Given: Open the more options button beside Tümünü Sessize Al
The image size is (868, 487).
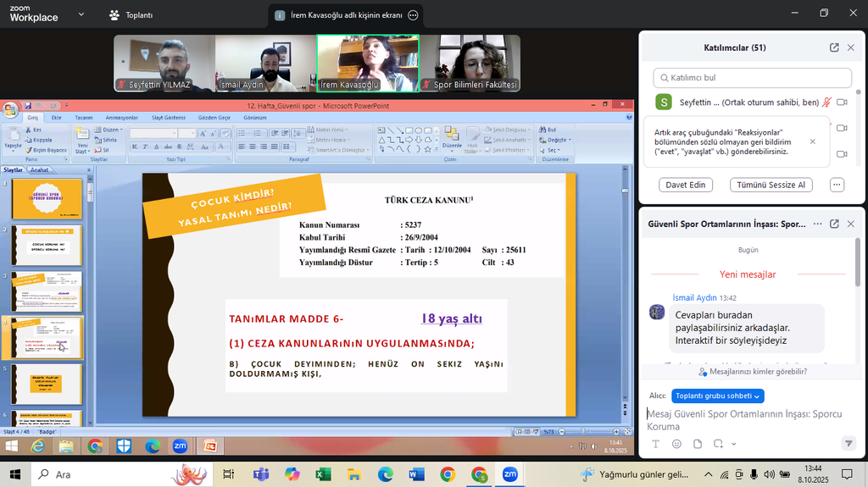Looking at the screenshot, I should coord(837,185).
